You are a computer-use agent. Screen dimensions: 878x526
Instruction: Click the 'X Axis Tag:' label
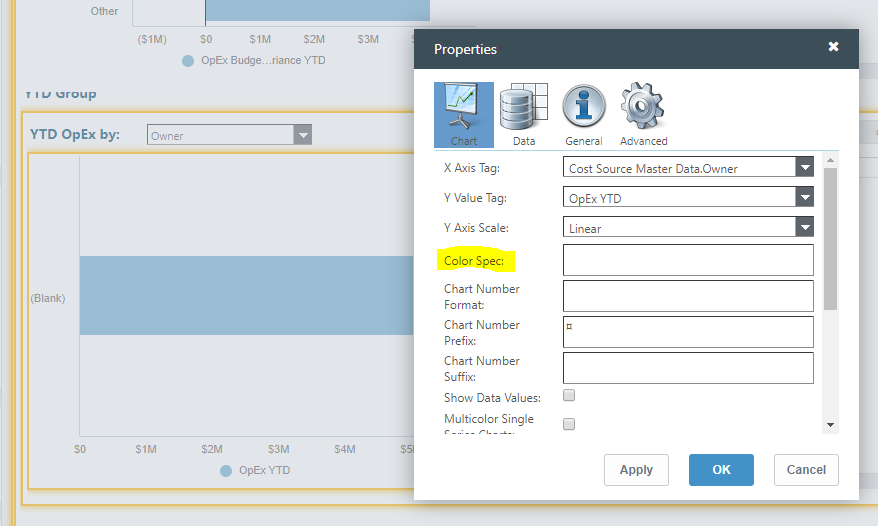471,167
